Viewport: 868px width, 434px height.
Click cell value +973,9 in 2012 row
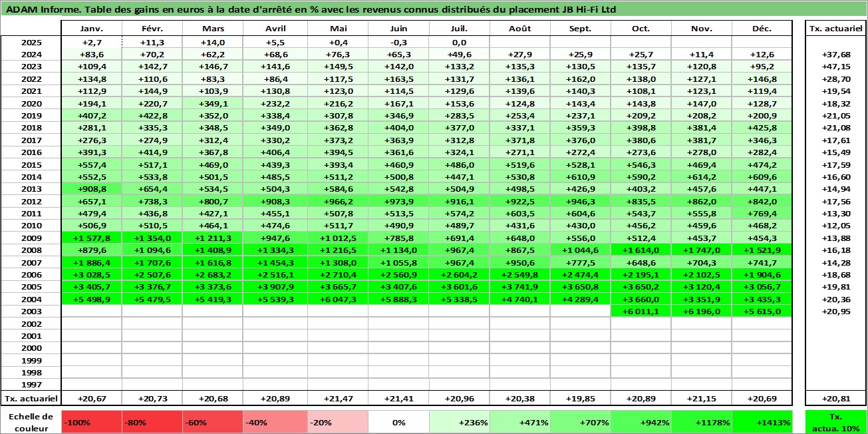click(x=398, y=202)
